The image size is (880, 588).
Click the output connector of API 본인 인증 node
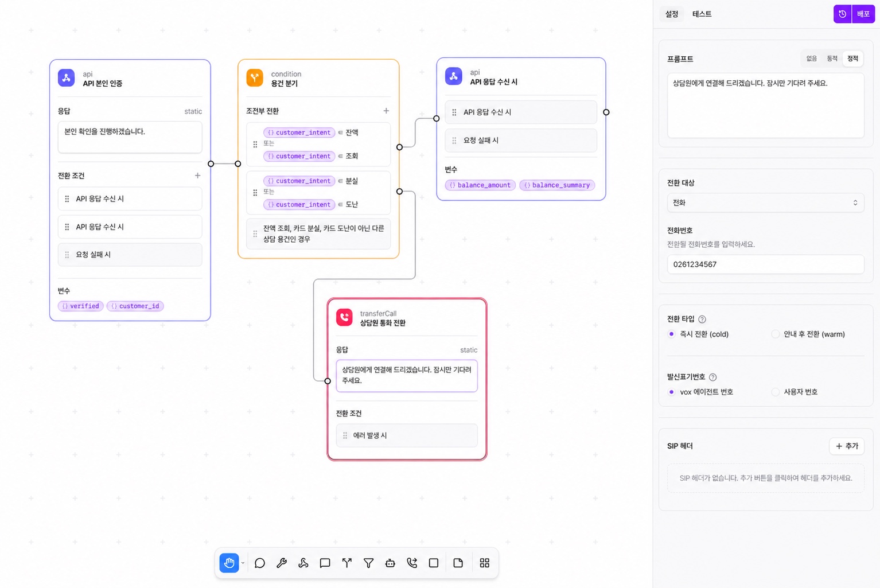coord(211,163)
